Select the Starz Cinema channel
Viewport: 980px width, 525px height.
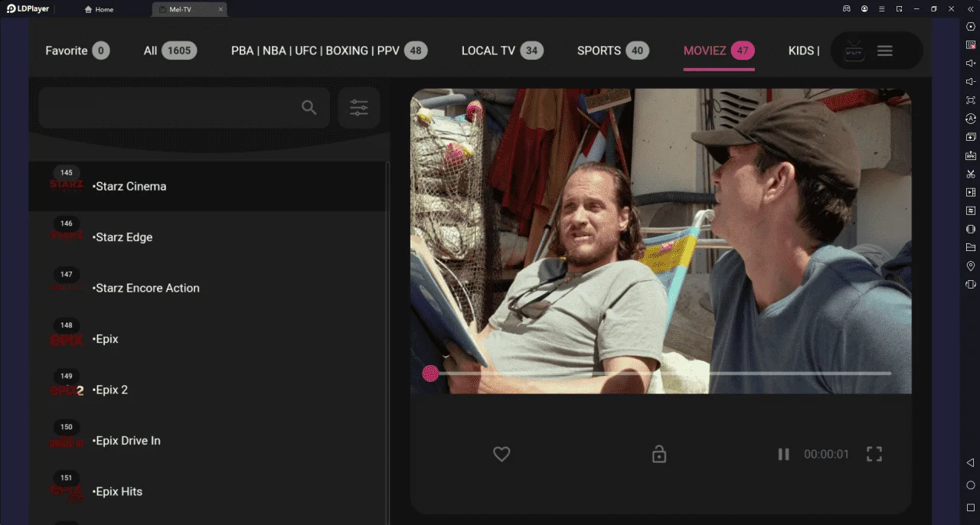point(208,186)
